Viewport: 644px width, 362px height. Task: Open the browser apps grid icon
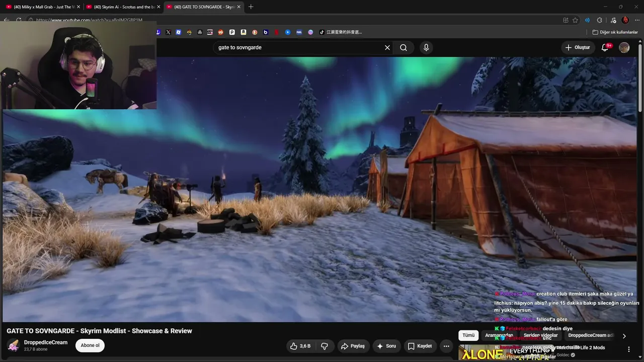(566, 20)
